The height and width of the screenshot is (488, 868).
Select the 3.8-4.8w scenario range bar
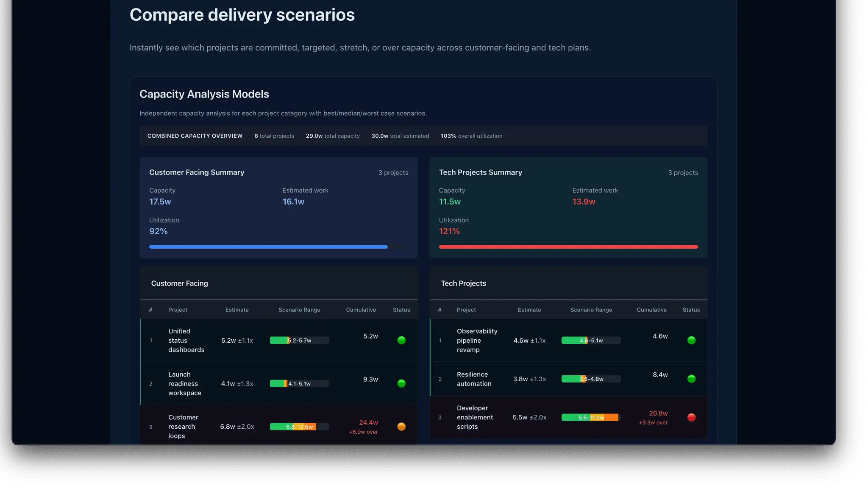pyautogui.click(x=591, y=379)
